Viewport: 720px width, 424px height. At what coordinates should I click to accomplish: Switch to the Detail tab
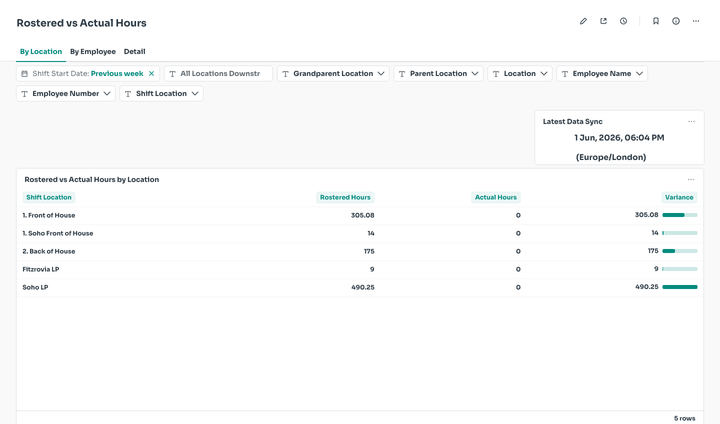tap(135, 51)
